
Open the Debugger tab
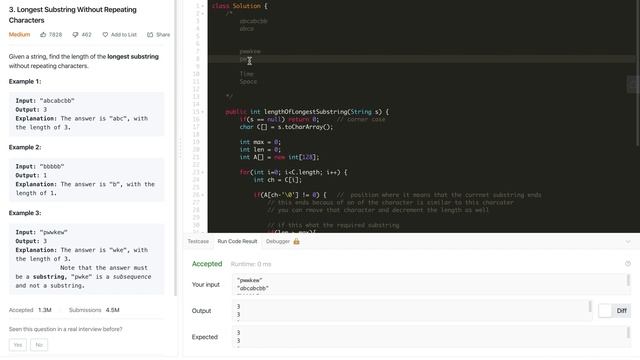tap(278, 241)
